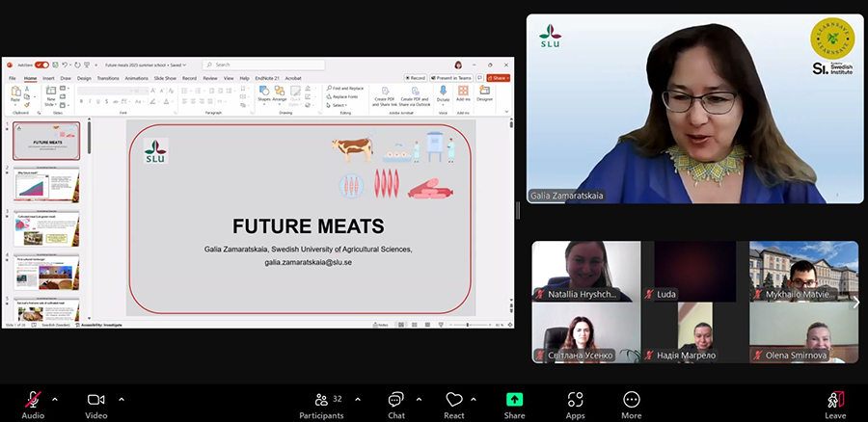Screen dimensions: 868x422
Task: Open the Arrange menu
Action: click(280, 93)
